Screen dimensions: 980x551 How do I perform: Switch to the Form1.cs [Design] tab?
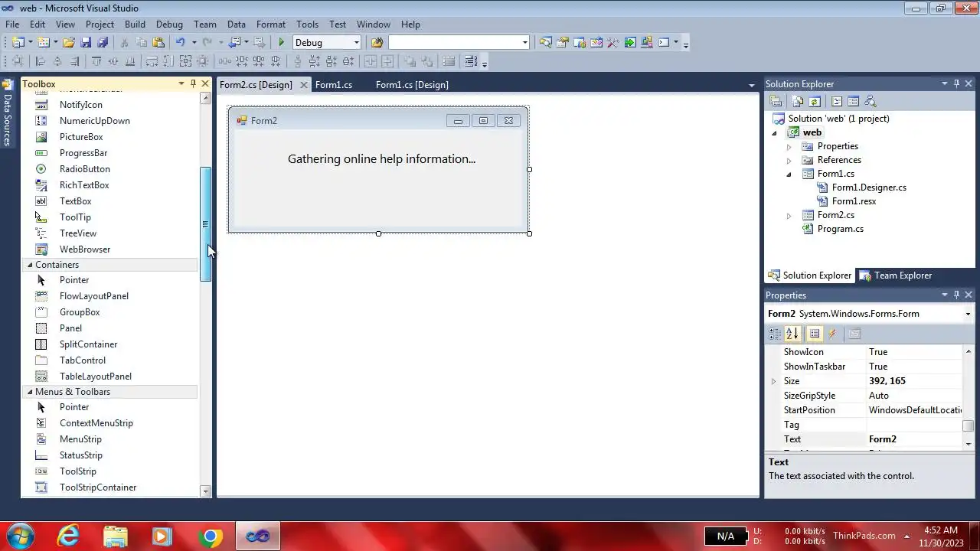[412, 85]
